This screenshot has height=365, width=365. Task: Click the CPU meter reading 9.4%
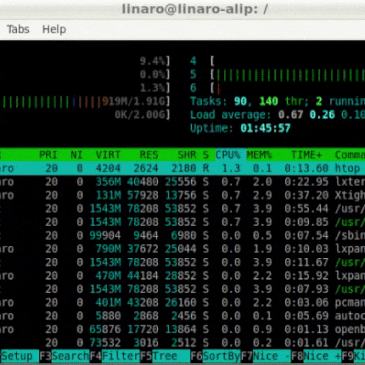155,61
